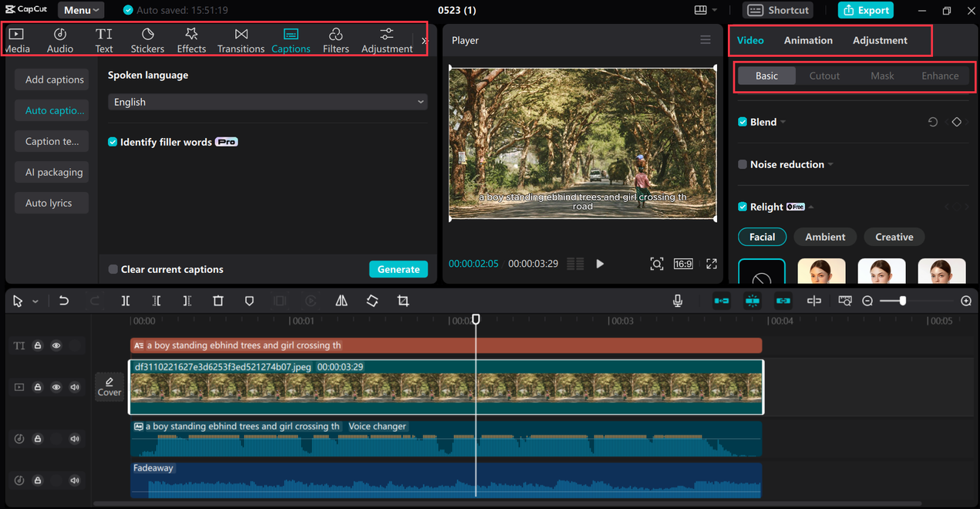Open the Shortcut button

(x=777, y=10)
